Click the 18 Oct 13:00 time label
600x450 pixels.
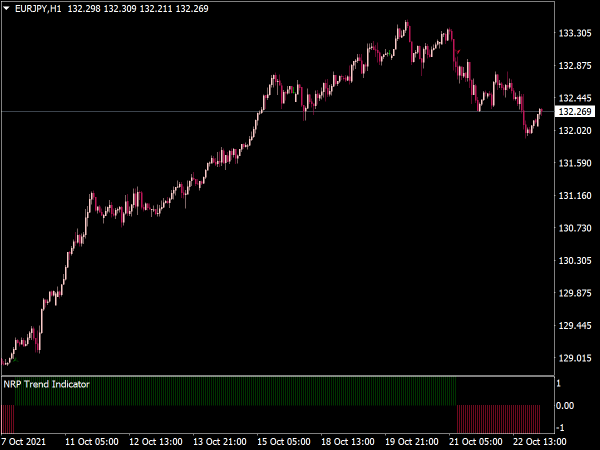(x=347, y=442)
